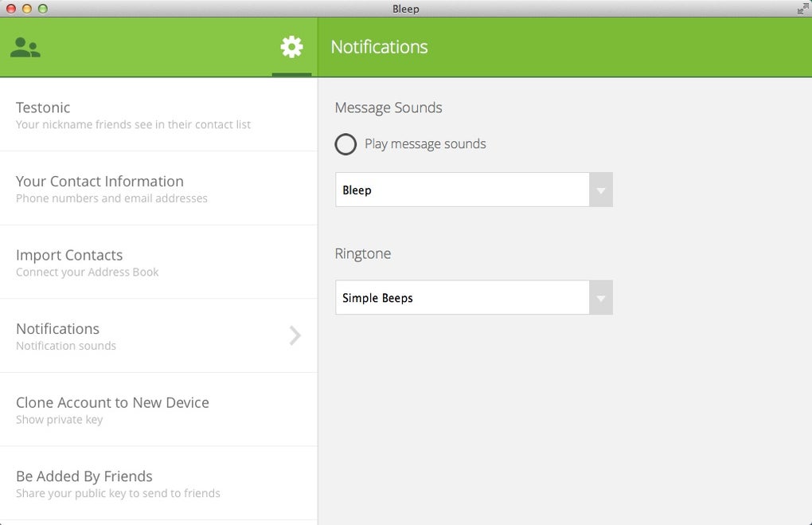Click the settings gear icon
Viewport: 812px width, 525px height.
click(291, 47)
